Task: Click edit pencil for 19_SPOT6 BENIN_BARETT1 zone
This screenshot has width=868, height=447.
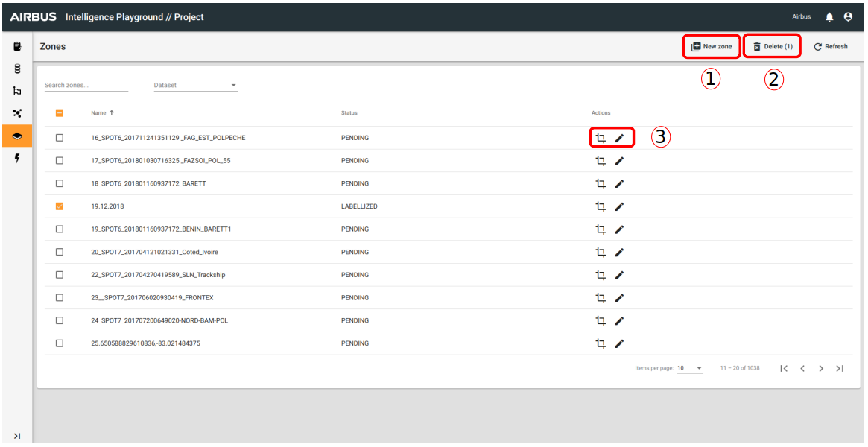Action: click(x=619, y=229)
